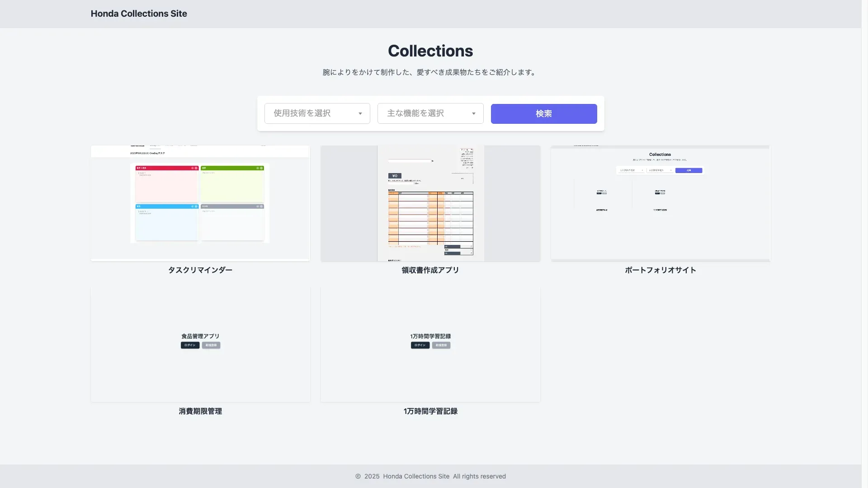The height and width of the screenshot is (488, 868).
Task: Click the Honda Collections Site header logo
Action: click(x=139, y=14)
